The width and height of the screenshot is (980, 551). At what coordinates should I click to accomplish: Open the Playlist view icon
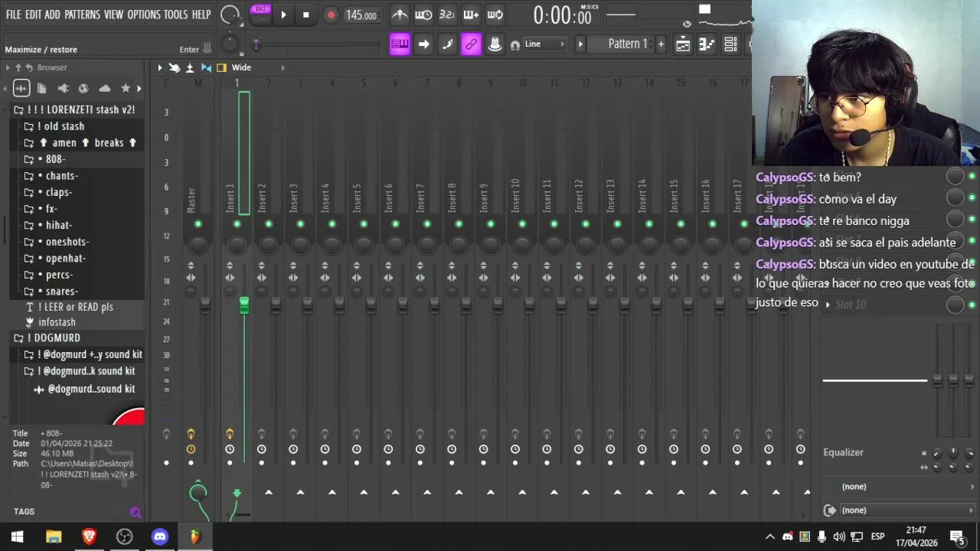pyautogui.click(x=682, y=44)
